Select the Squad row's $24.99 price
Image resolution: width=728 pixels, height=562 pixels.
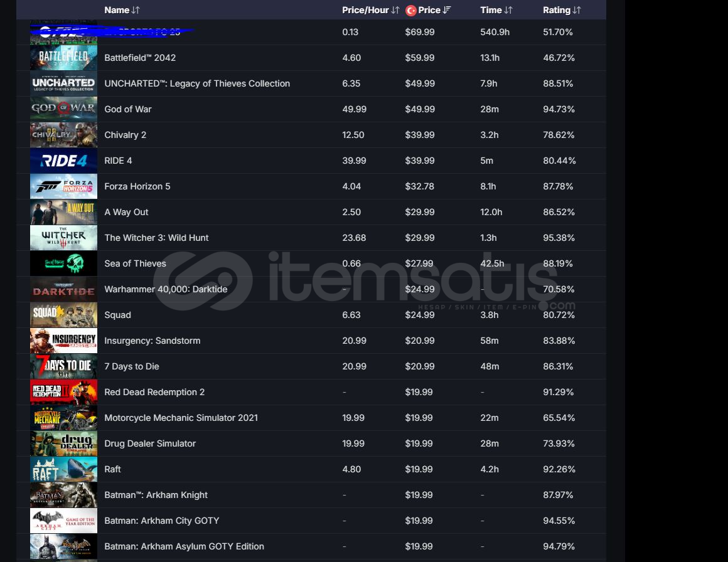[x=420, y=315]
